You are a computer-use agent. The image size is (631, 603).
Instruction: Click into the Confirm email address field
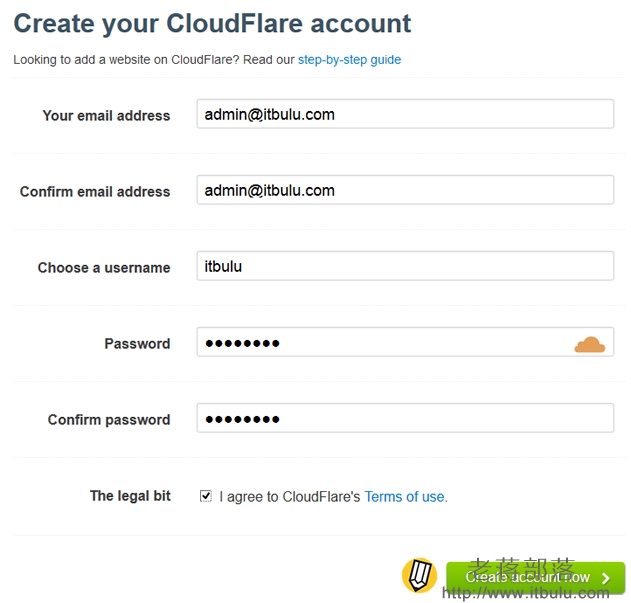tap(404, 190)
